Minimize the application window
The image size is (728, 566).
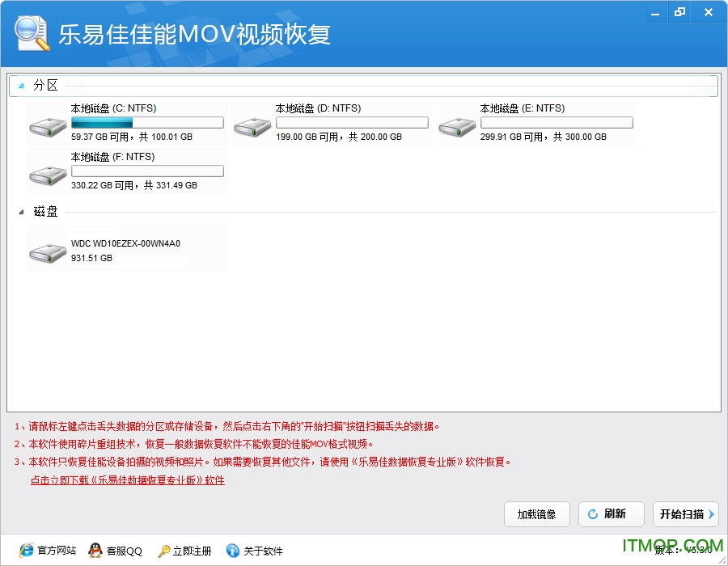[655, 13]
